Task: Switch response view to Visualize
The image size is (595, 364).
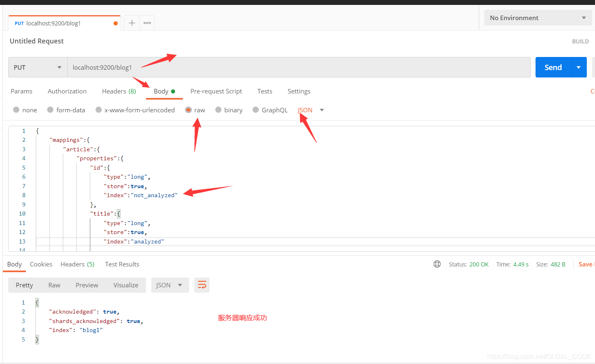Action: point(126,285)
